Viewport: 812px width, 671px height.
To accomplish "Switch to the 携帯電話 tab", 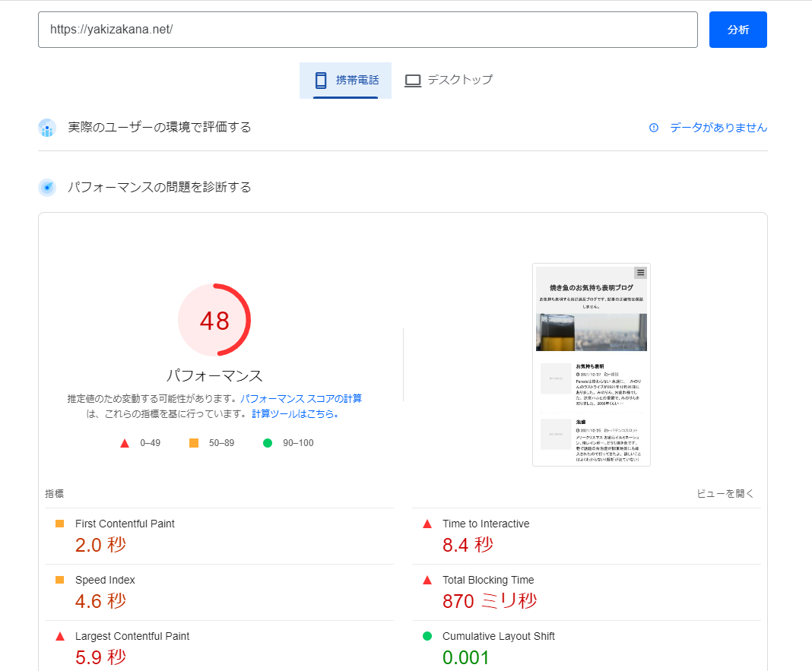I will click(x=345, y=80).
